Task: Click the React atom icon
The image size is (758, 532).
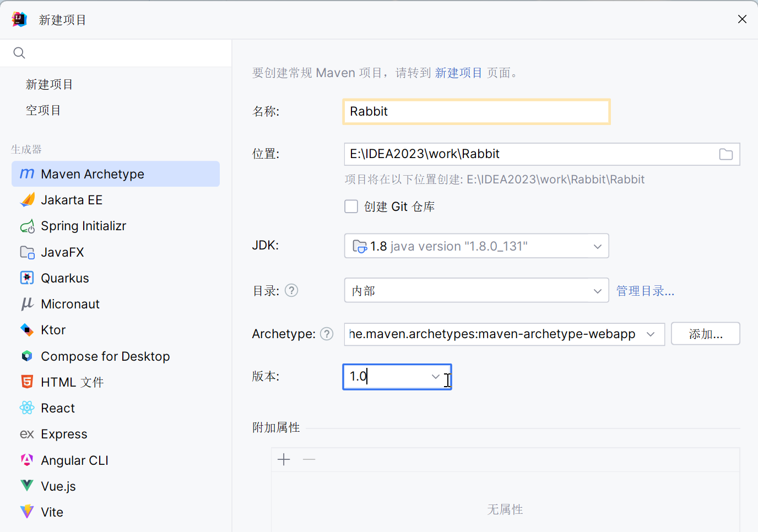Action: click(27, 408)
